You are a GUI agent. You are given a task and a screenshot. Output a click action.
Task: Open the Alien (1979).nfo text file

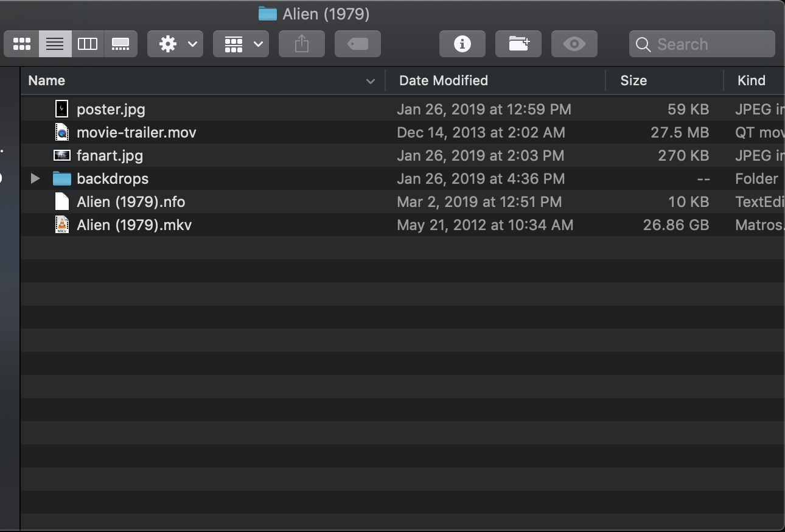[131, 201]
